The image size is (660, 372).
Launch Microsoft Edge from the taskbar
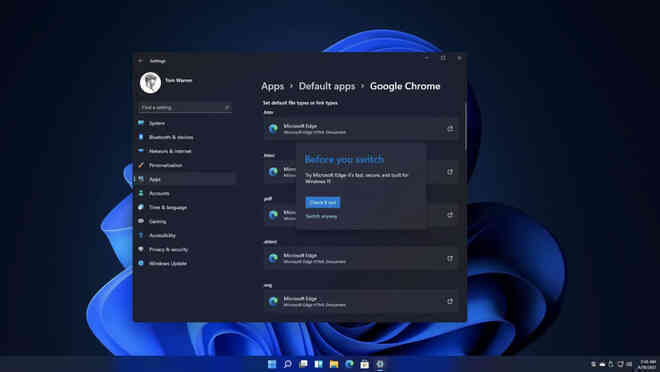349,364
